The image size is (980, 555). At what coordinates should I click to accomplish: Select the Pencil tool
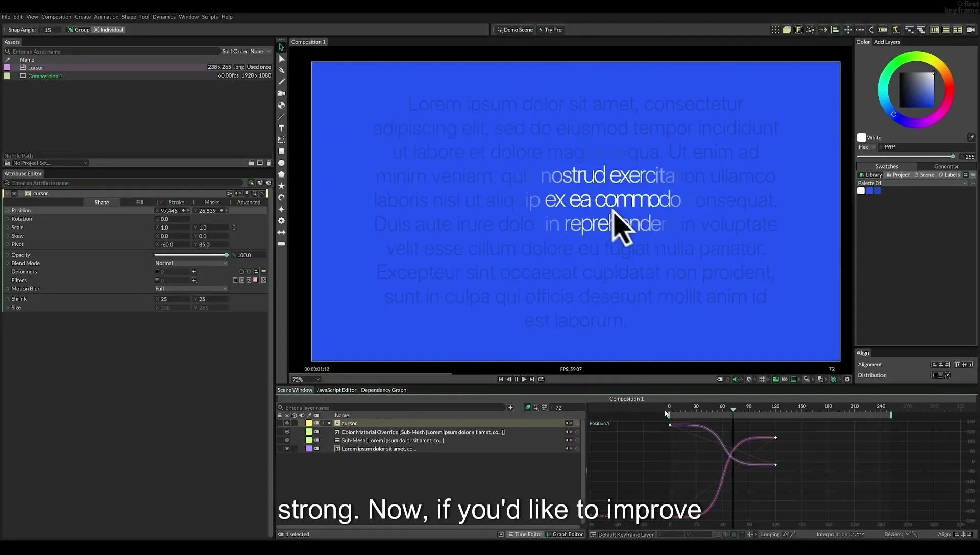coord(281,82)
